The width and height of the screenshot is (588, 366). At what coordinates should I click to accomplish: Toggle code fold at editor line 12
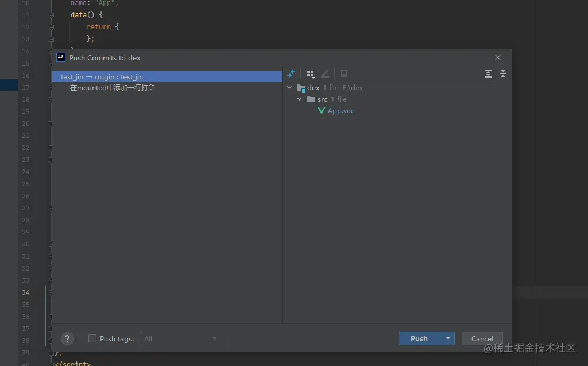tap(51, 27)
